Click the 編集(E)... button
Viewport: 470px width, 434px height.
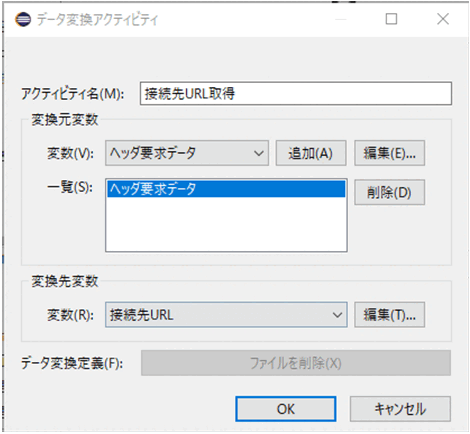click(389, 153)
